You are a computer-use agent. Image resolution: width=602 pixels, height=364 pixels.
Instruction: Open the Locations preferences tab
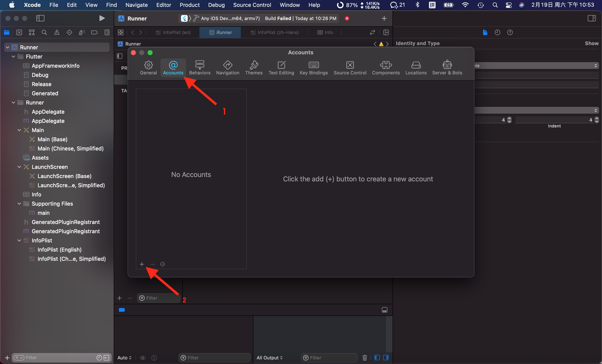point(416,68)
